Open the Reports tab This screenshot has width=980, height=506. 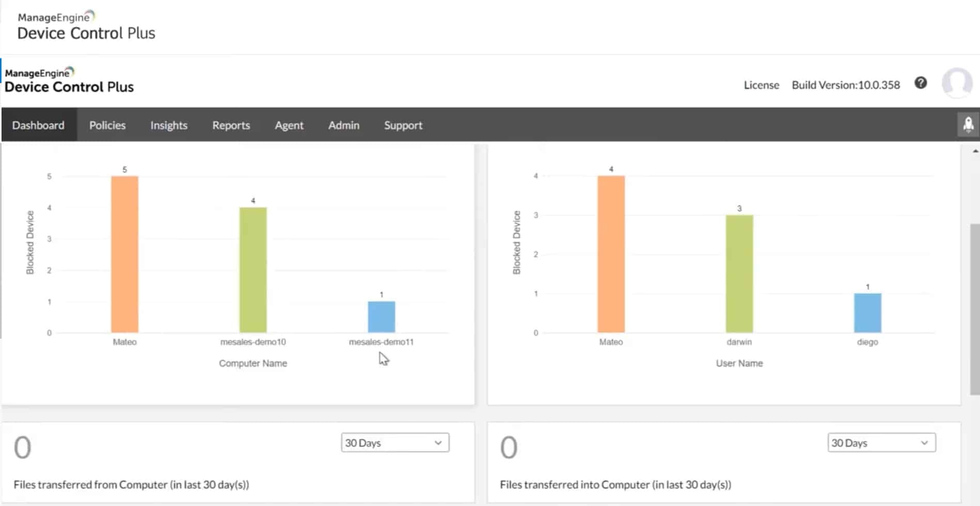(x=231, y=125)
